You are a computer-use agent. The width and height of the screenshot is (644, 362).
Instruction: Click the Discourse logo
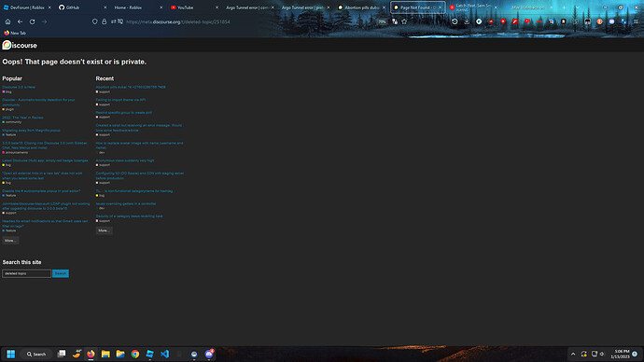[20, 45]
